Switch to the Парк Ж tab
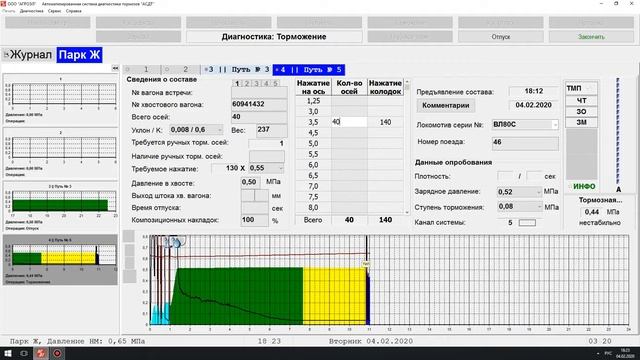Image resolution: width=640 pixels, height=360 pixels. click(x=79, y=55)
